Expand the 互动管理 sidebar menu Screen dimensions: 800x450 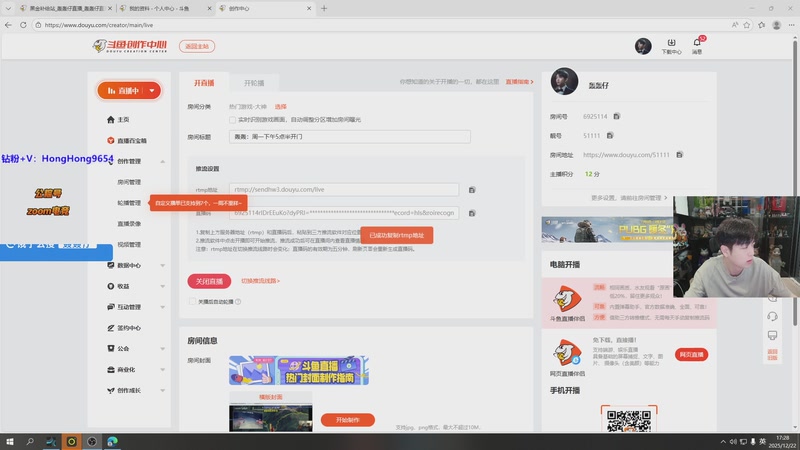click(x=163, y=307)
